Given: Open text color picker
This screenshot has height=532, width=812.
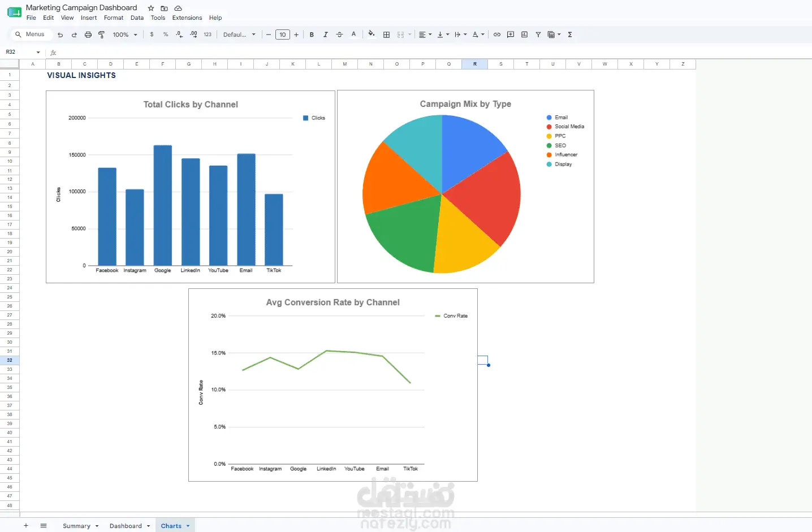Looking at the screenshot, I should coord(354,35).
